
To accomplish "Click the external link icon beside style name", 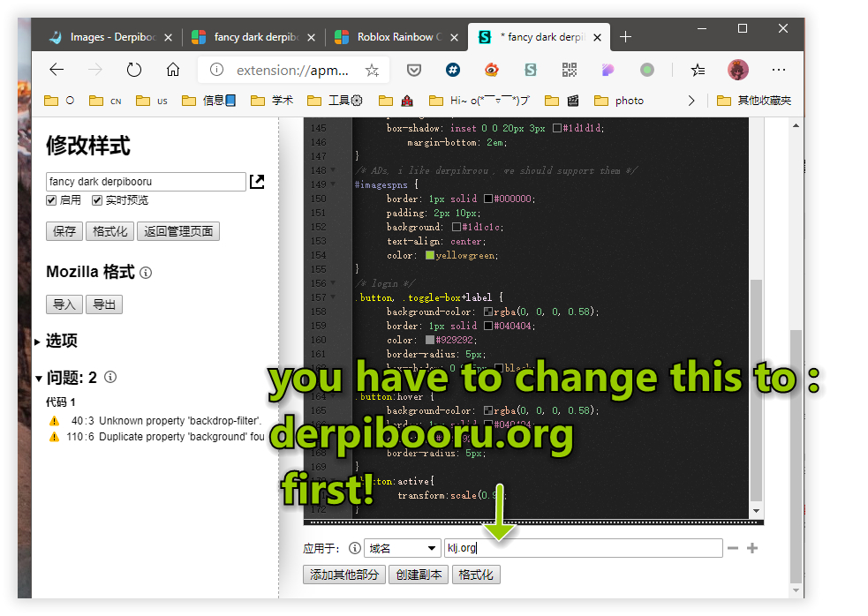I will [x=257, y=182].
